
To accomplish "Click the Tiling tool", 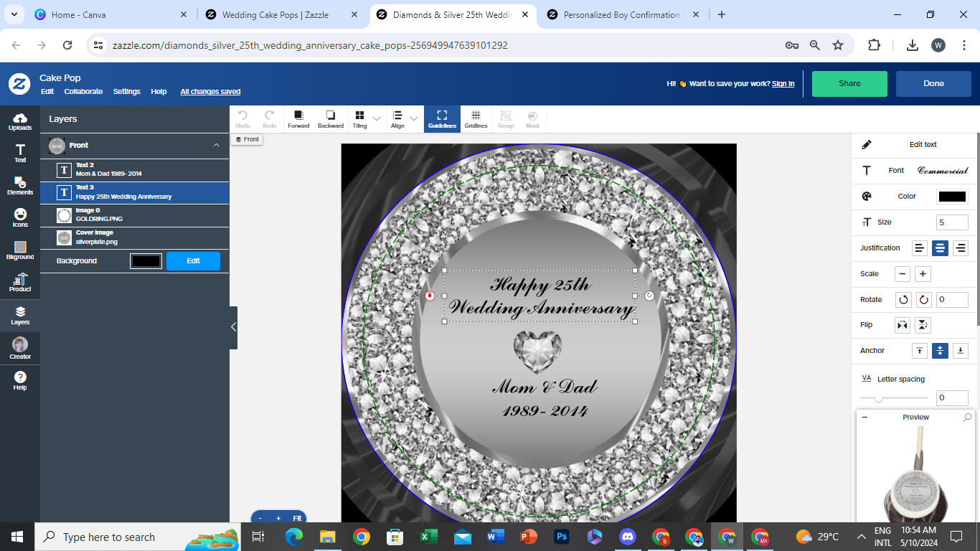I will pos(359,119).
